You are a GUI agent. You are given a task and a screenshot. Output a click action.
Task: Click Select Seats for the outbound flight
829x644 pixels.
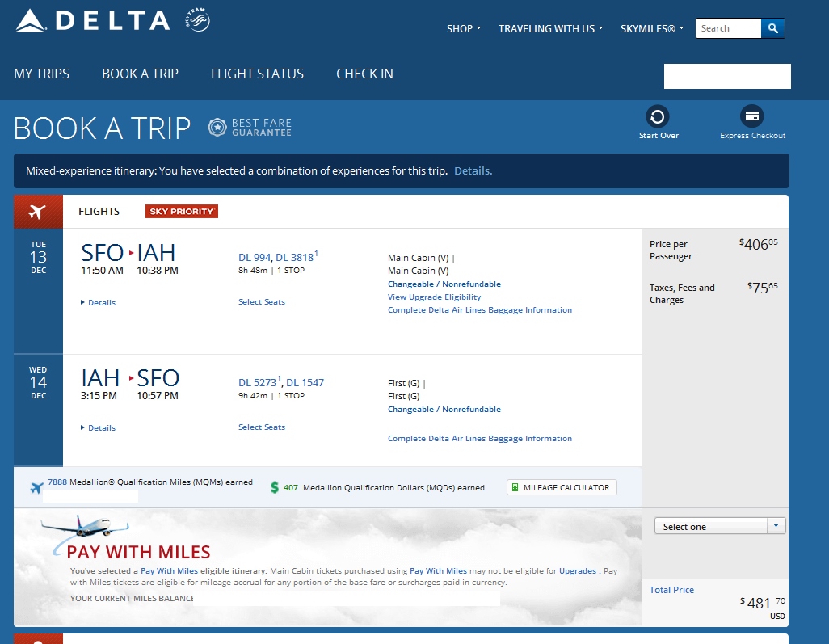coord(262,302)
